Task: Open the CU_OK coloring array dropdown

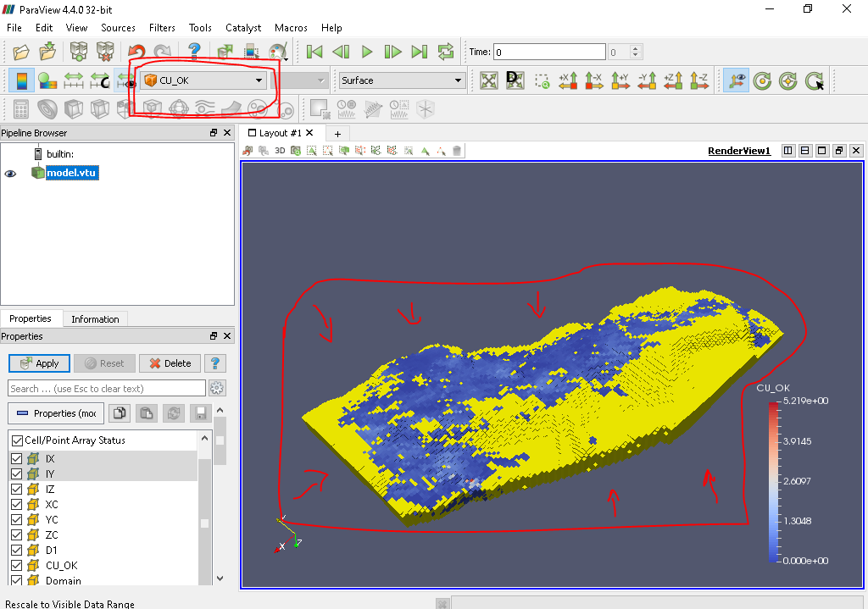Action: click(x=203, y=80)
